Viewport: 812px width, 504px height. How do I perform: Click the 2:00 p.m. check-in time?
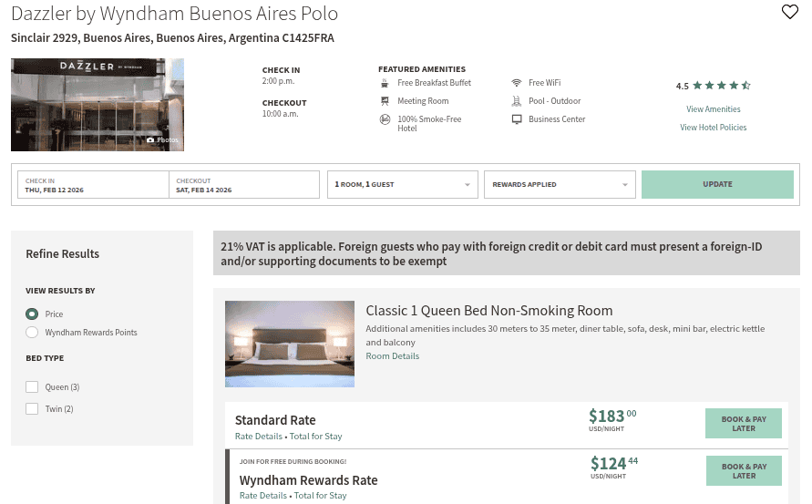click(x=278, y=81)
